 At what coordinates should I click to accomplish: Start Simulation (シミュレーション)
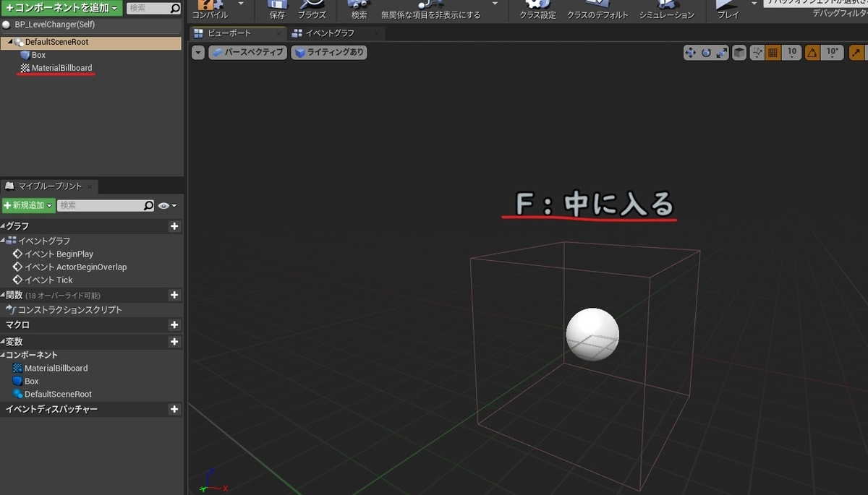[666, 10]
